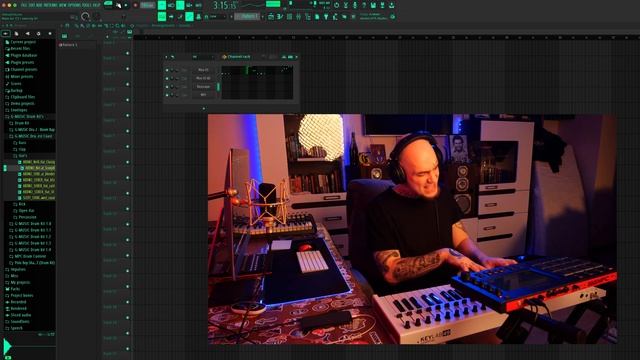This screenshot has width=640, height=360.
Task: Mute Track 1 in the playlist
Action: pyautogui.click(x=127, y=53)
